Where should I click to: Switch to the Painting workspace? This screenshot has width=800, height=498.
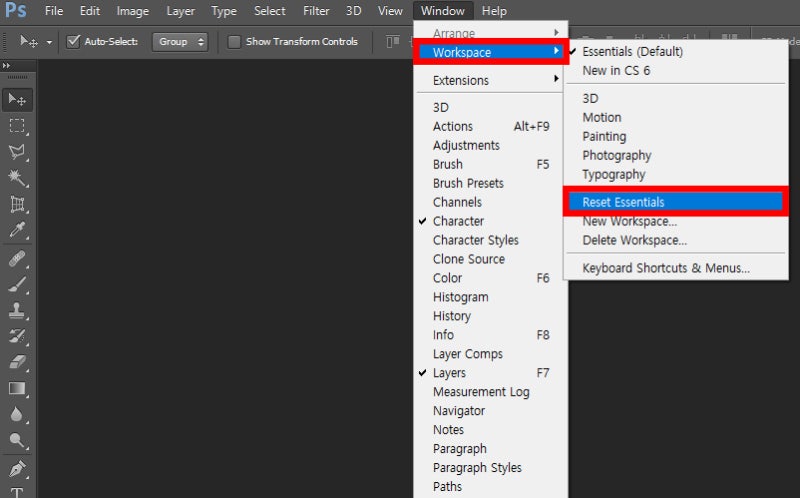click(x=676, y=136)
